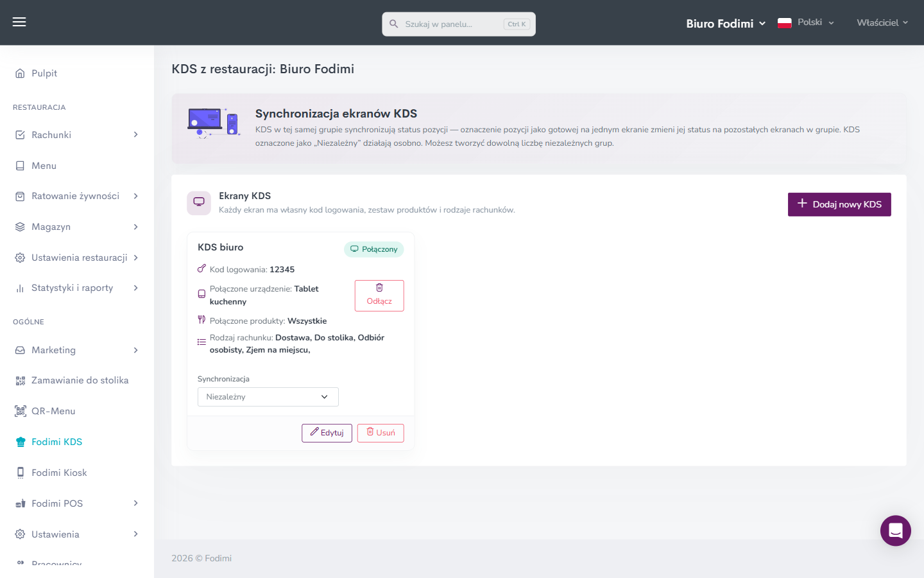Click the KDS biuro card title
Screen dimensions: 924x578
221,247
